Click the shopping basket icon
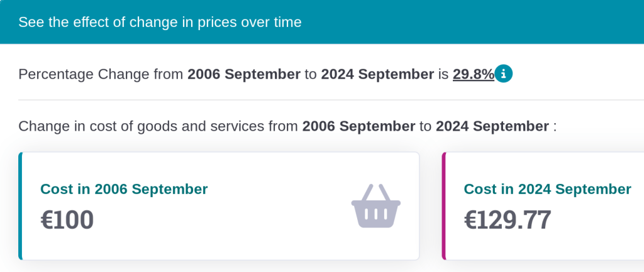Screen dimensions: 644x272 click(x=376, y=206)
